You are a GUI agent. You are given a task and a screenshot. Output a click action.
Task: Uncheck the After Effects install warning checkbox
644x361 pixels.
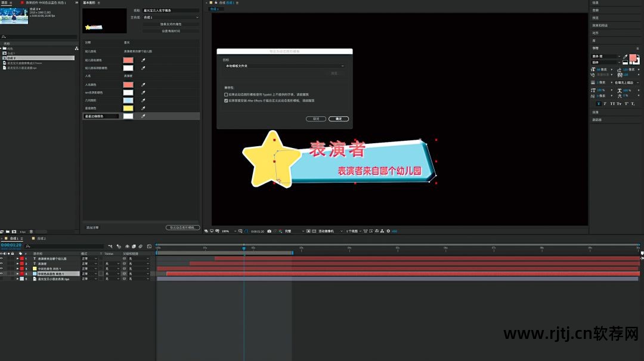pyautogui.click(x=226, y=101)
